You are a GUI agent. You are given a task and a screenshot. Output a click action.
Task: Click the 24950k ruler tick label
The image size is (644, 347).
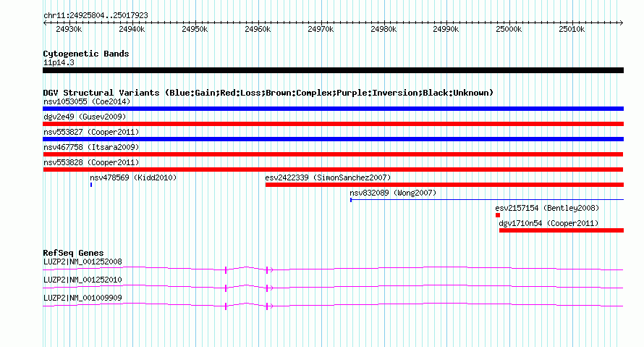click(195, 30)
